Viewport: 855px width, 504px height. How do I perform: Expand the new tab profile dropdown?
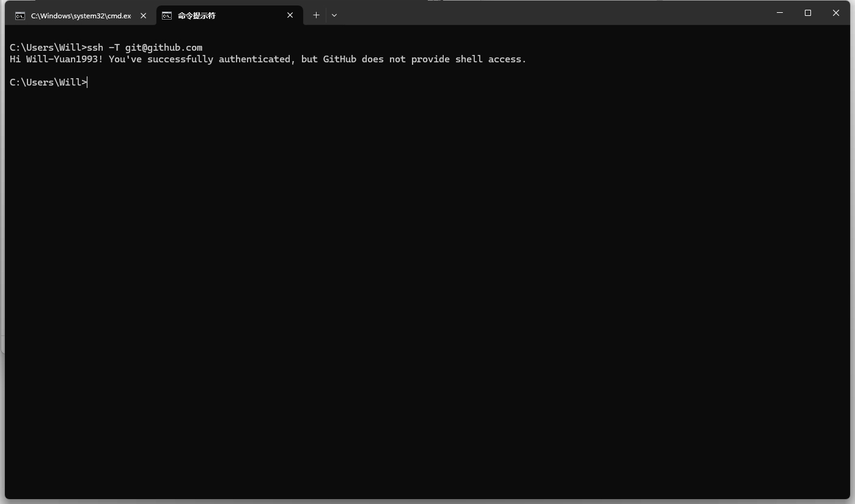tap(334, 15)
